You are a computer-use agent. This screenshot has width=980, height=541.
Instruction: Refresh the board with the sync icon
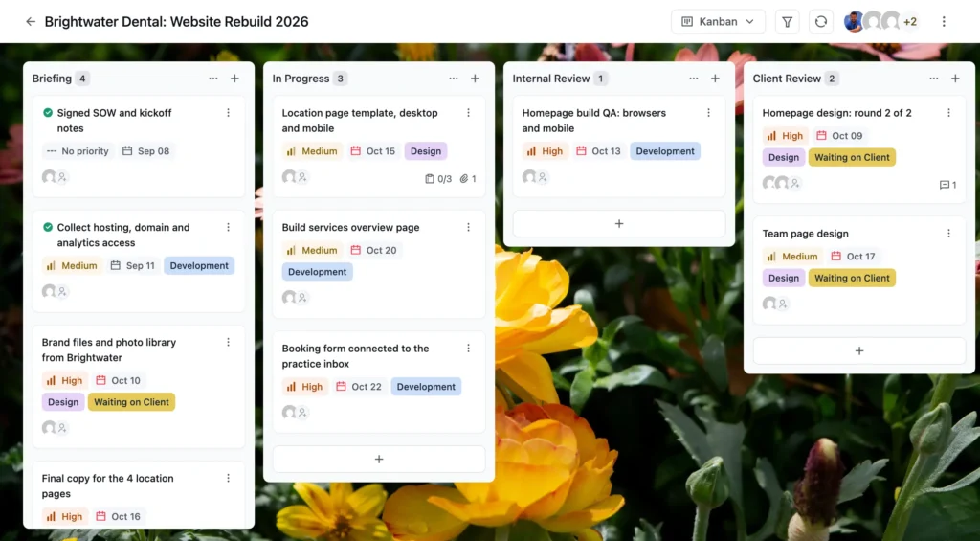[820, 22]
